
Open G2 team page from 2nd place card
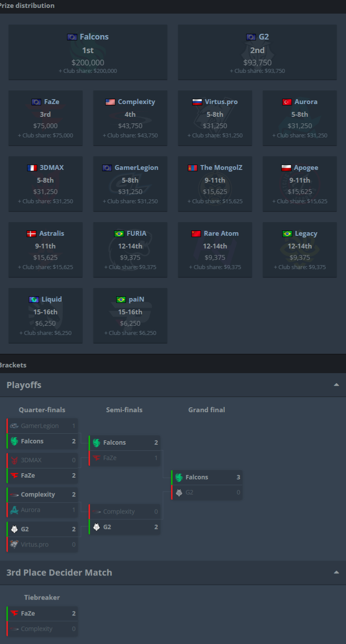point(263,37)
